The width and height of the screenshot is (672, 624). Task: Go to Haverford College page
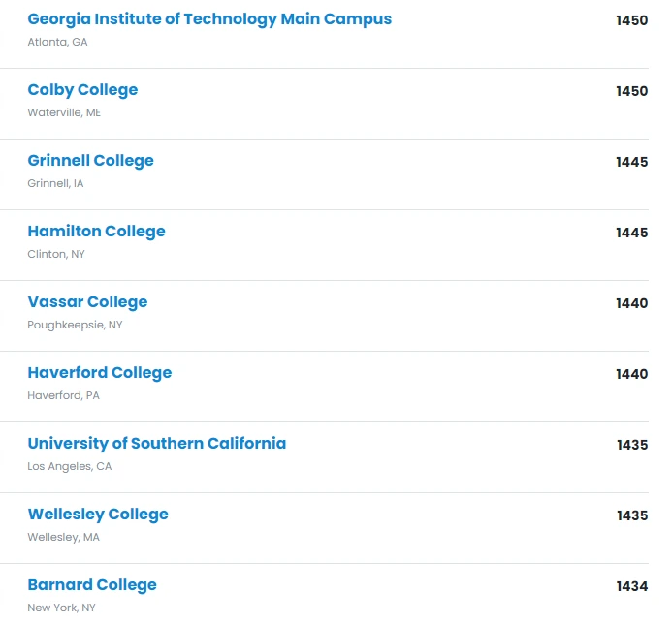(x=99, y=373)
